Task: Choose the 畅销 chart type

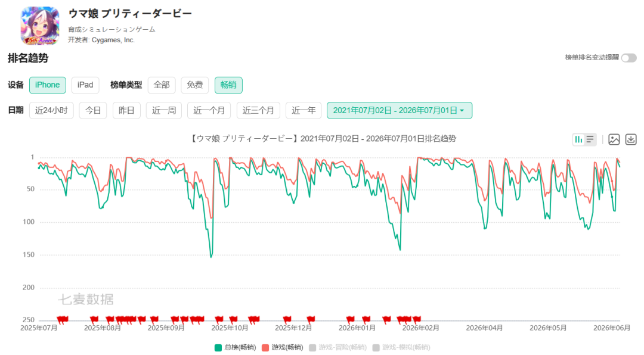Action: click(x=228, y=85)
